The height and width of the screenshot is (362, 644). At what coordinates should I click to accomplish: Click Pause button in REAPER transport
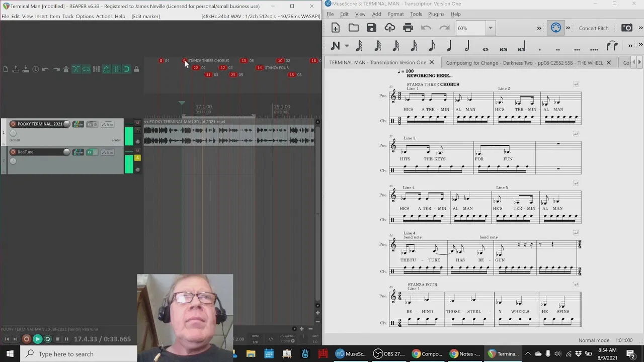(x=66, y=339)
